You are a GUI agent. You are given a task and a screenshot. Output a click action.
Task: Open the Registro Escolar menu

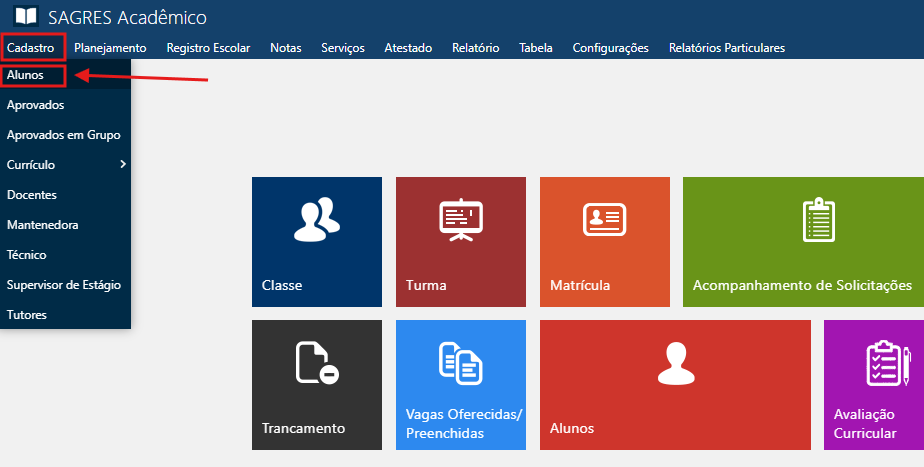point(208,48)
